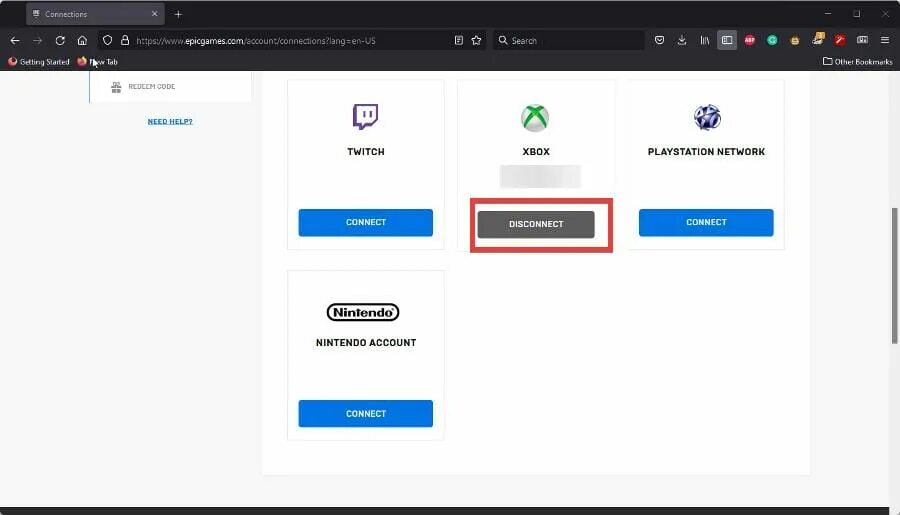Open the Adblock Plus extension

click(750, 40)
